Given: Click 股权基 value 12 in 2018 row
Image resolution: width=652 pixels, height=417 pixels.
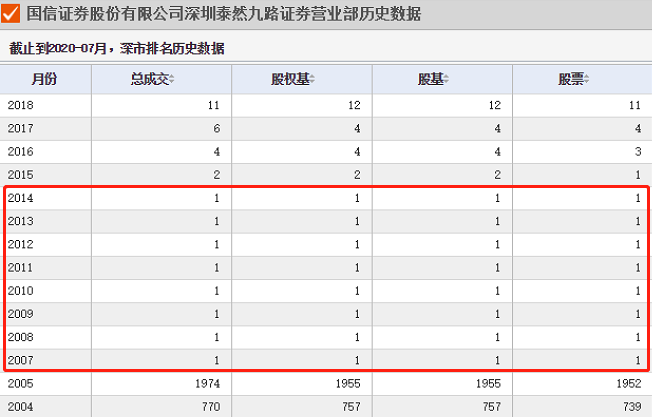Looking at the screenshot, I should point(354,105).
